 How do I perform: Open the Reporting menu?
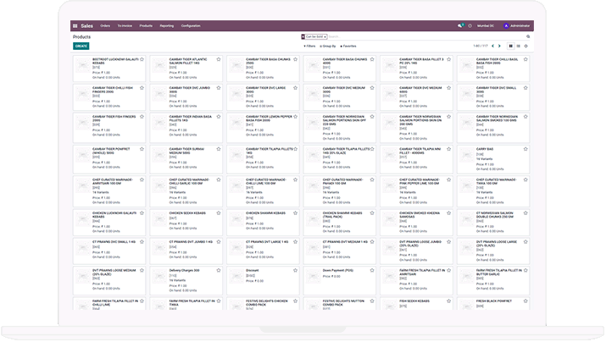167,26
